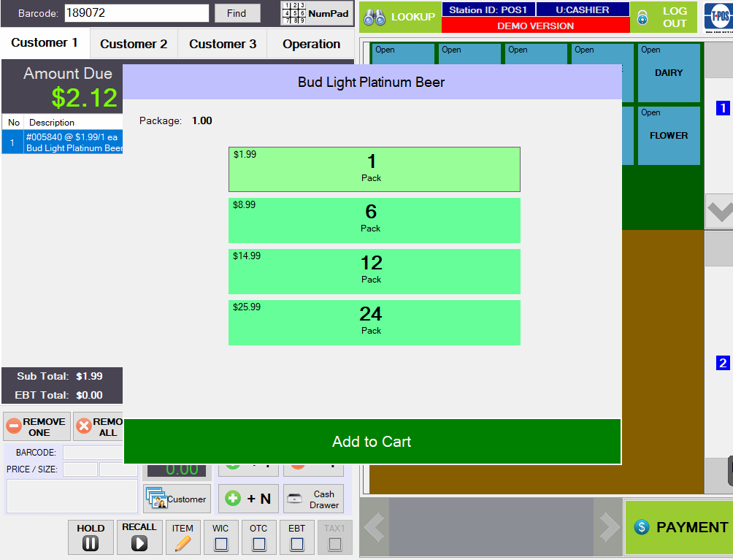Go to previous page left arrow
Image resolution: width=733 pixels, height=560 pixels.
[x=375, y=527]
